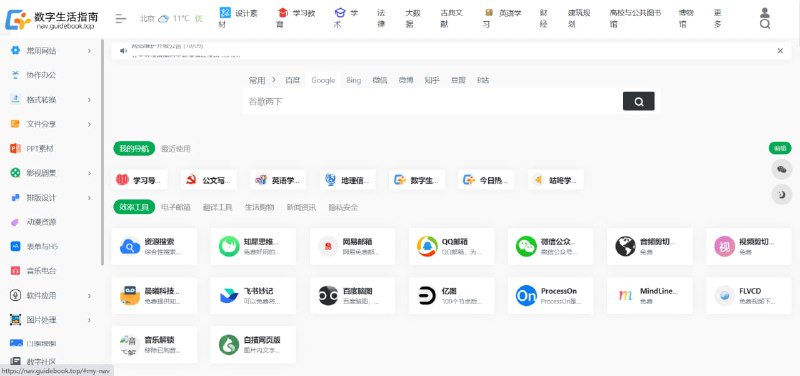This screenshot has width=800, height=376.
Task: Open the 咕咚学 shortcut
Action: click(556, 180)
